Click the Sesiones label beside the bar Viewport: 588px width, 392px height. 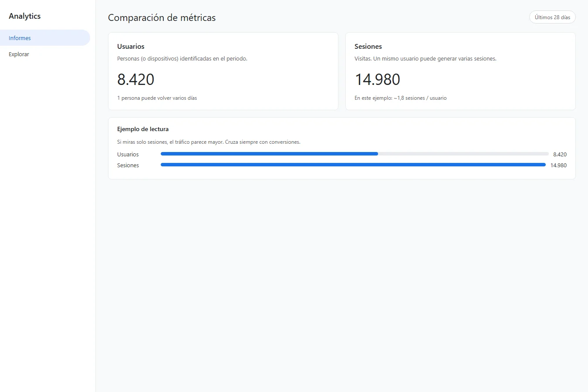(x=128, y=166)
